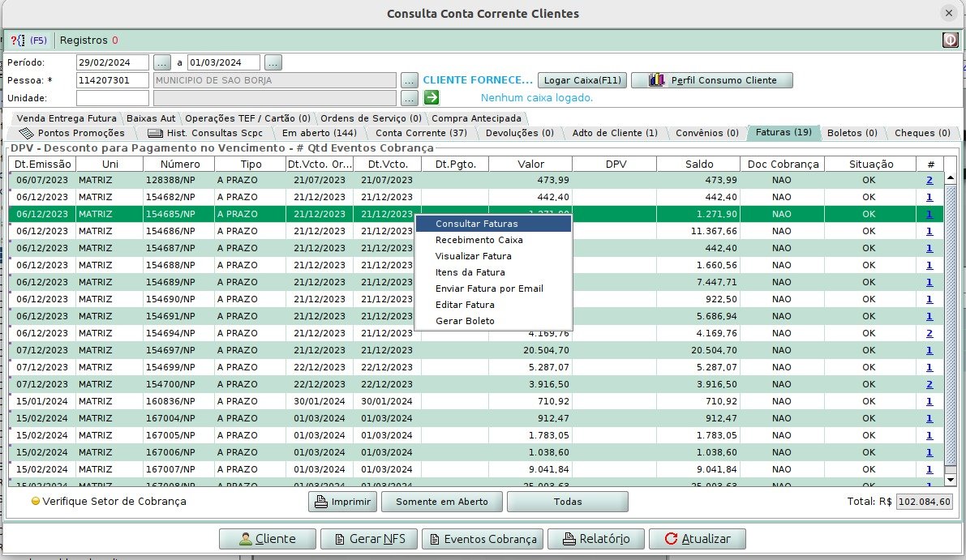Choose Gerar Boleto in context menu

pos(465,321)
